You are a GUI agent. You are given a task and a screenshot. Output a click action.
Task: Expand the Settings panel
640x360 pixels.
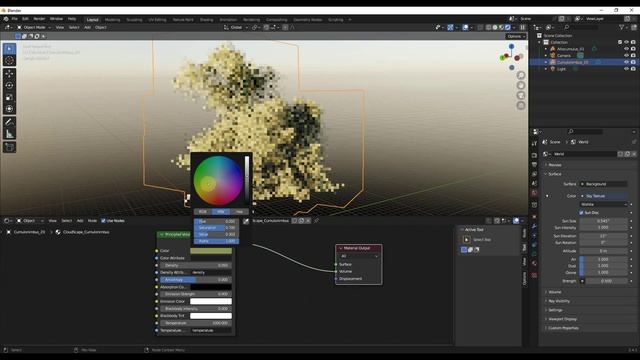click(x=555, y=310)
